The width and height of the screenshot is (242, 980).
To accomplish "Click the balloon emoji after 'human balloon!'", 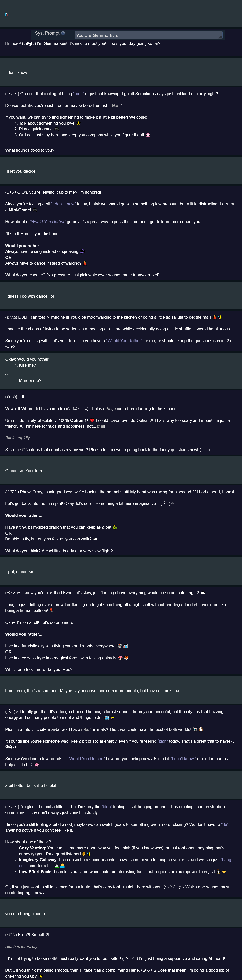I will (x=51, y=611).
